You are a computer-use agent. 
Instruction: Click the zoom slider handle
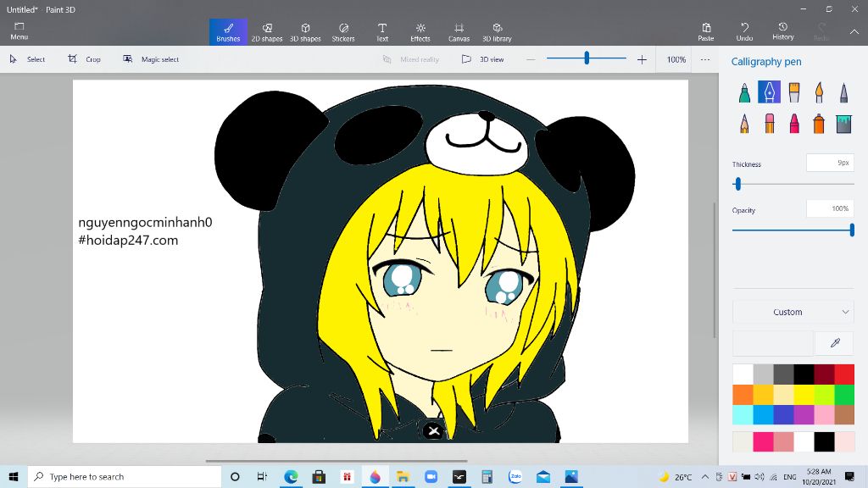[587, 58]
